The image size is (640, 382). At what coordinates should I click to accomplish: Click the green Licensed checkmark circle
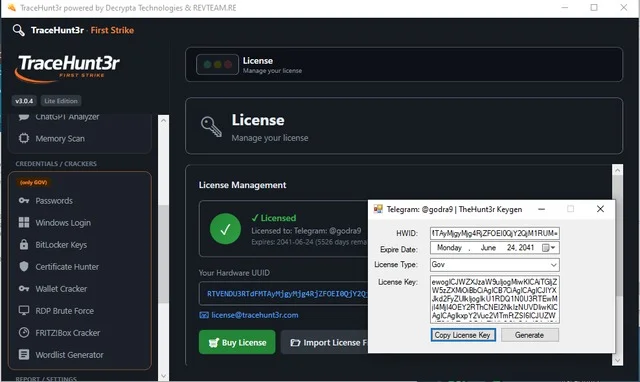(225, 229)
